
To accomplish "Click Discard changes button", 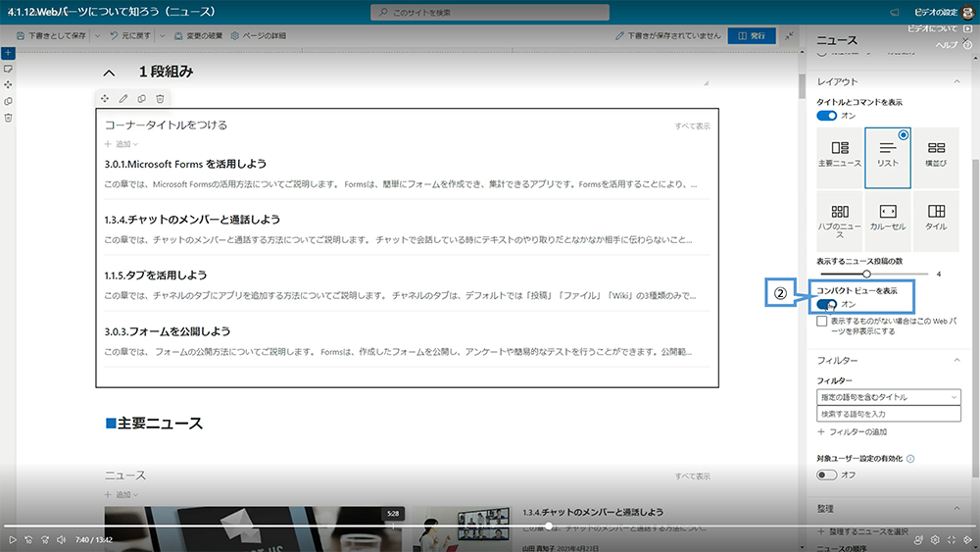I will point(198,35).
